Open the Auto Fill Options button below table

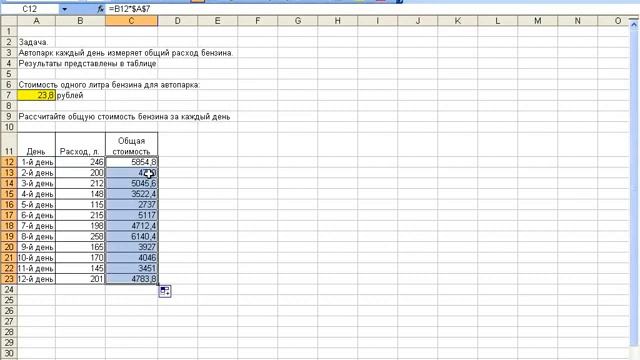click(165, 291)
